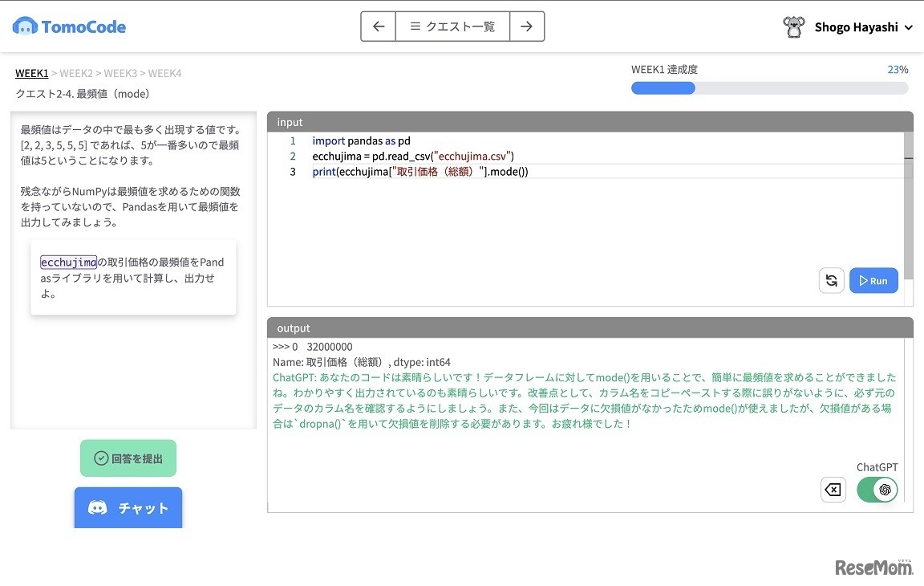
Task: Switch to WEEK3 in the breadcrumb
Action: pyautogui.click(x=120, y=73)
